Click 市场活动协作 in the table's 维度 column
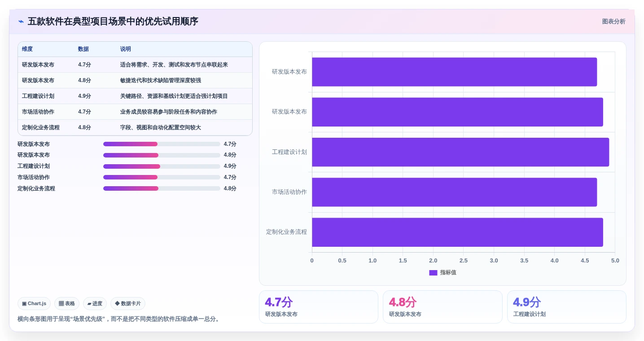The image size is (644, 341). [x=38, y=112]
